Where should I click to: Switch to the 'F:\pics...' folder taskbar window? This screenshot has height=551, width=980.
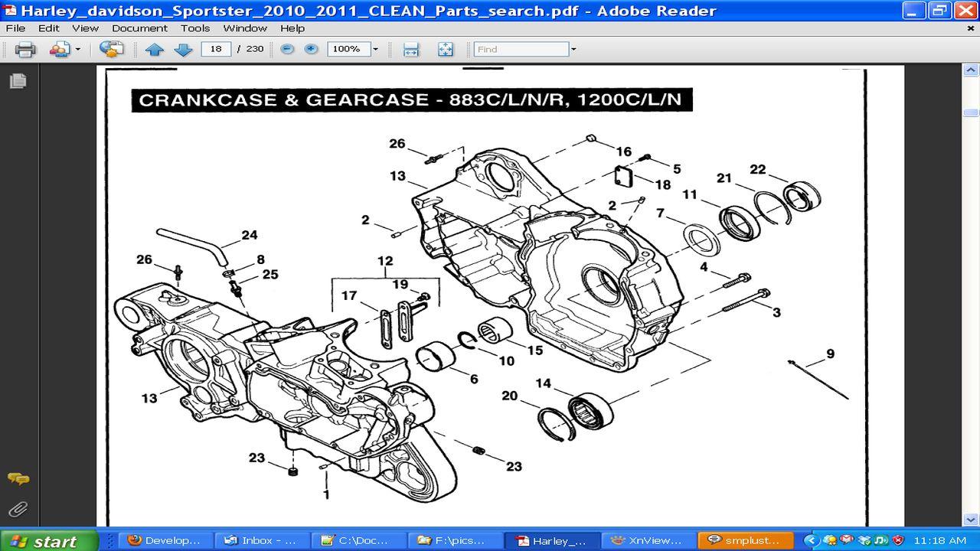coord(455,540)
